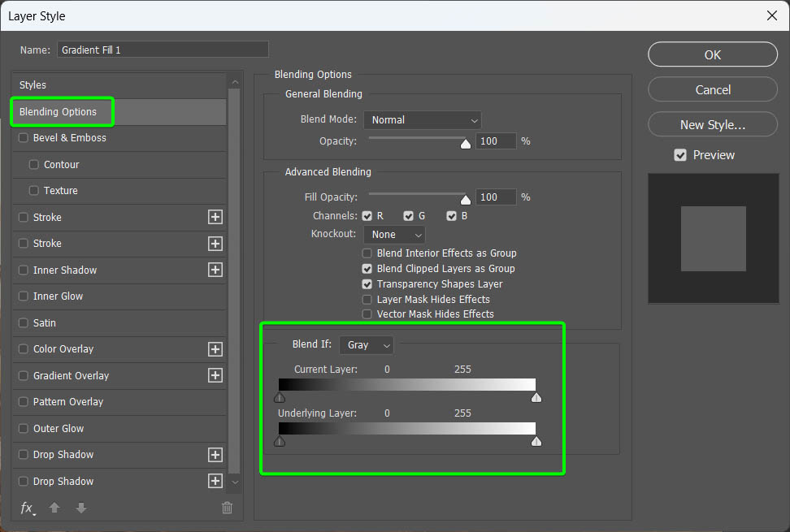Close the Layer Style dialog with X
This screenshot has width=790, height=532.
(771, 15)
